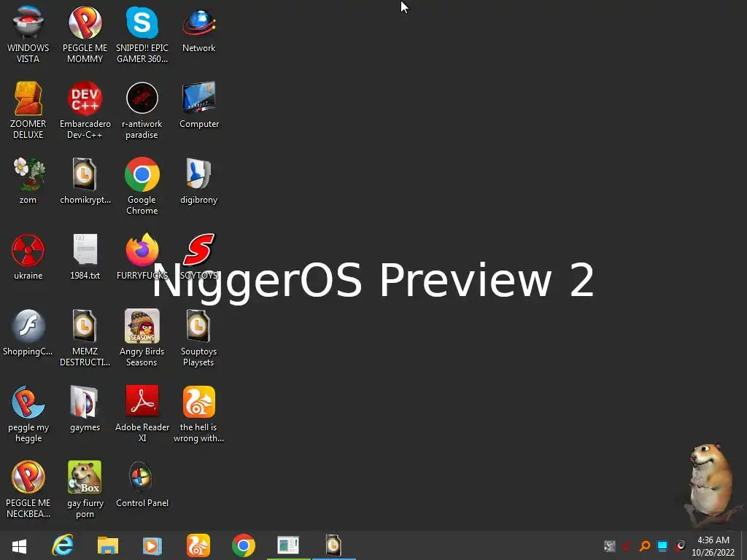Click the hamster desktop pet
The height and width of the screenshot is (560, 747).
(711, 485)
